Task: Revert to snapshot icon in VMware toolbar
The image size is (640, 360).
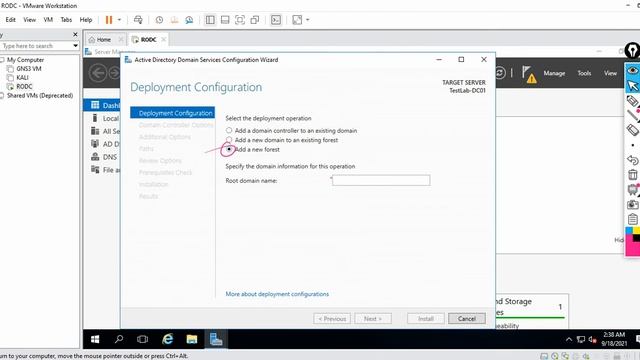Action: point(174,20)
